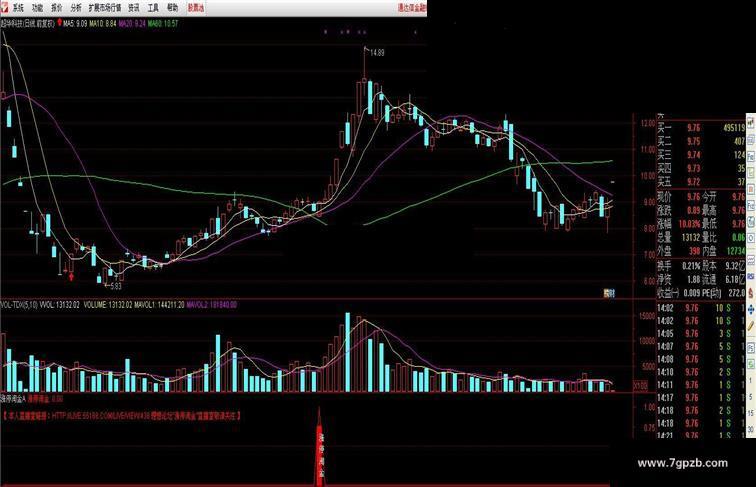Image resolution: width=756 pixels, height=487 pixels.
Task: Click the green S icon in right toolbar
Action: point(751,363)
